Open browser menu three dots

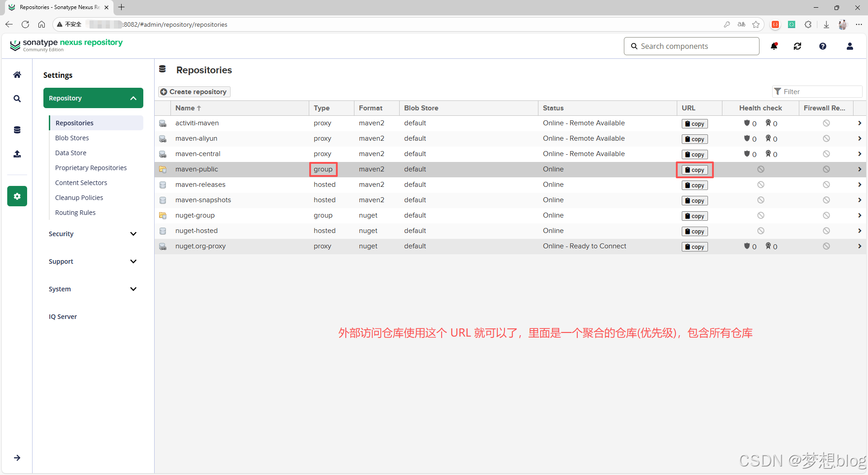(859, 24)
